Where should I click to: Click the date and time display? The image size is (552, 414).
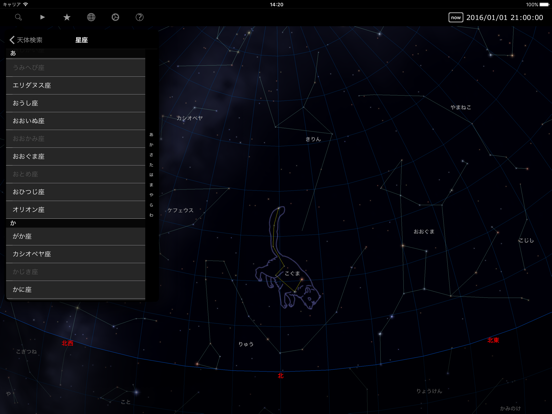click(x=504, y=18)
